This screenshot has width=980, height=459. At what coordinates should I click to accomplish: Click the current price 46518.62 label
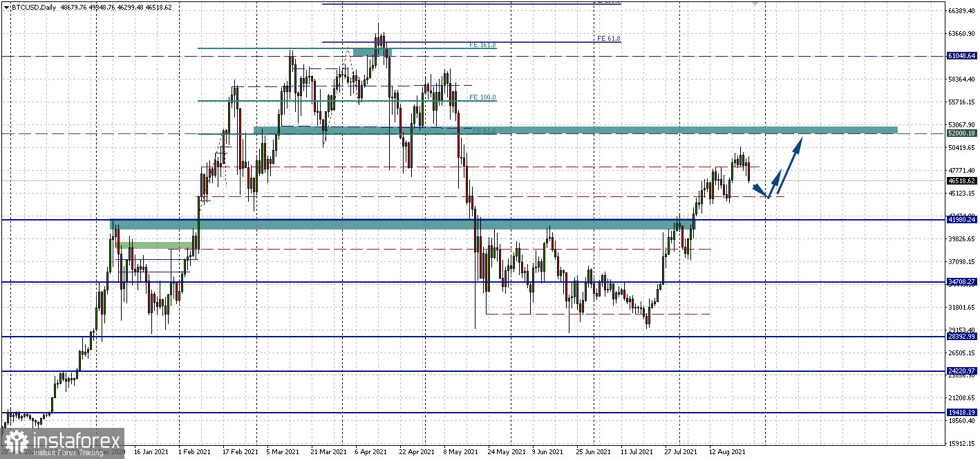961,181
